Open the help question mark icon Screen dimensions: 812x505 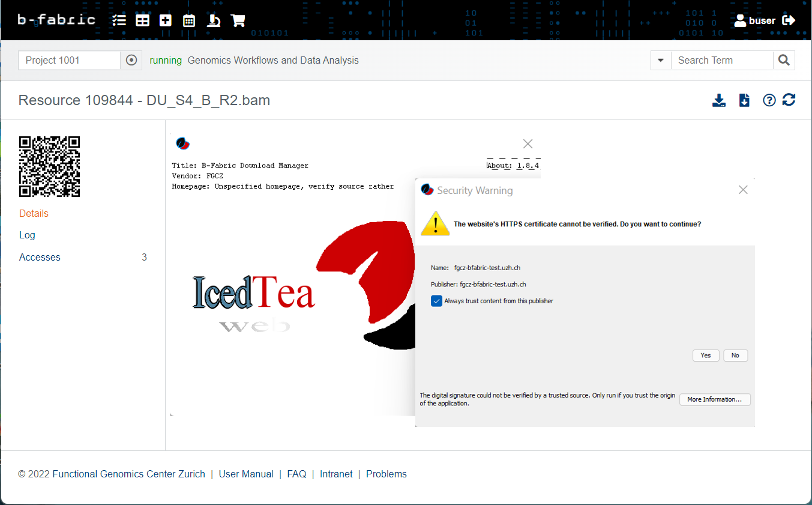[769, 100]
